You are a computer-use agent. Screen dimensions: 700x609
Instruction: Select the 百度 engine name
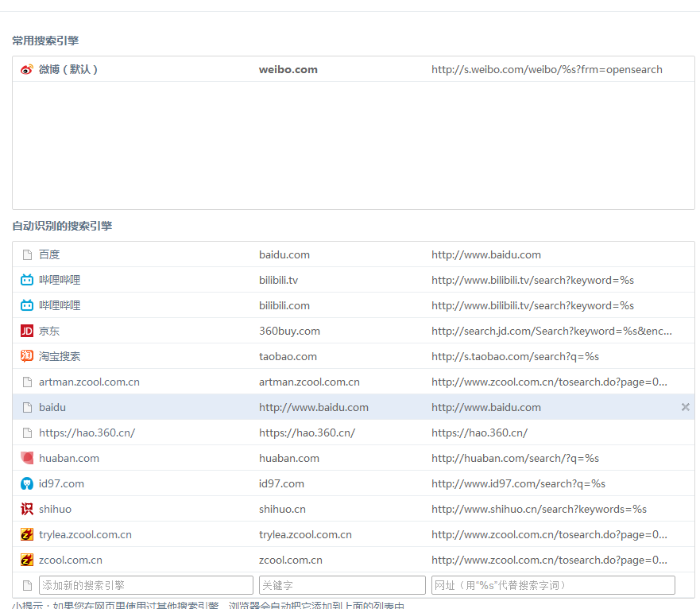(x=49, y=254)
